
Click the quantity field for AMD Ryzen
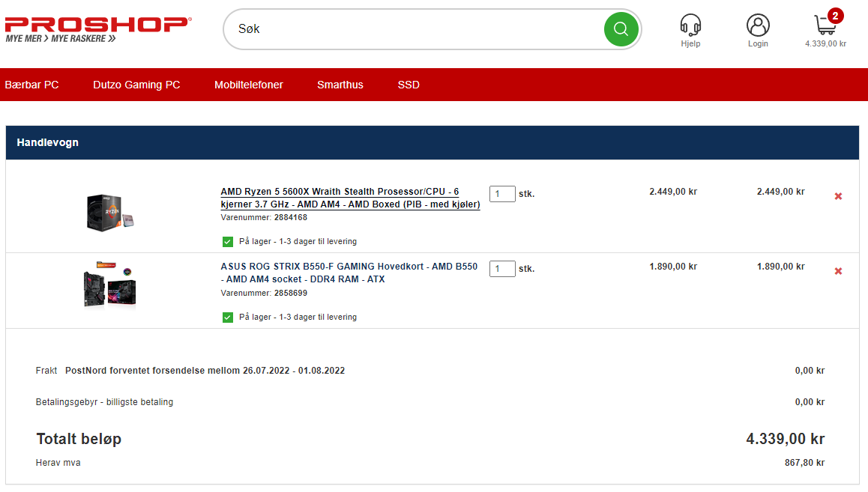click(502, 194)
